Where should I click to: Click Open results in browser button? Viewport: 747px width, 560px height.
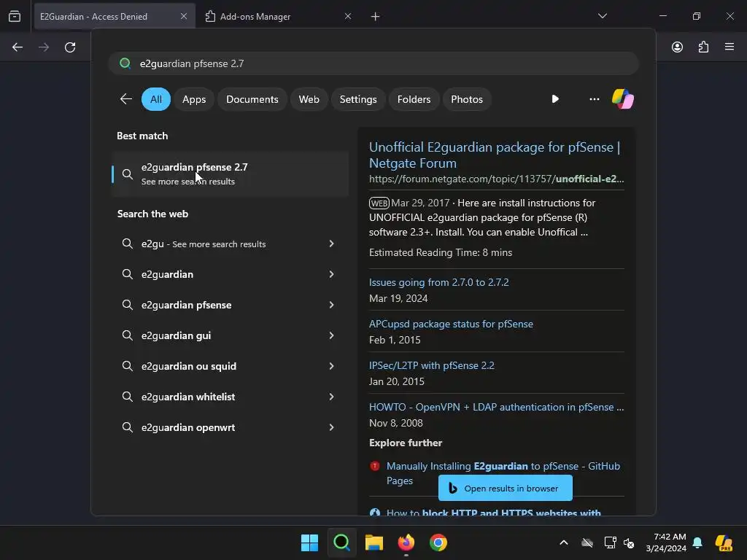pos(505,488)
